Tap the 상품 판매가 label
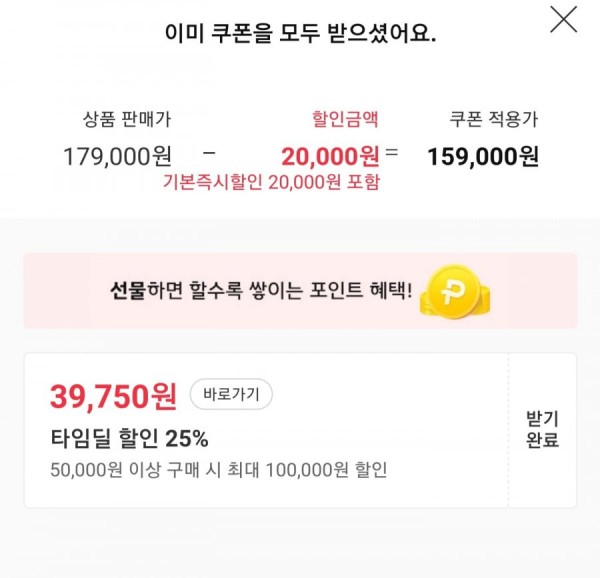600x578 pixels. [127, 119]
